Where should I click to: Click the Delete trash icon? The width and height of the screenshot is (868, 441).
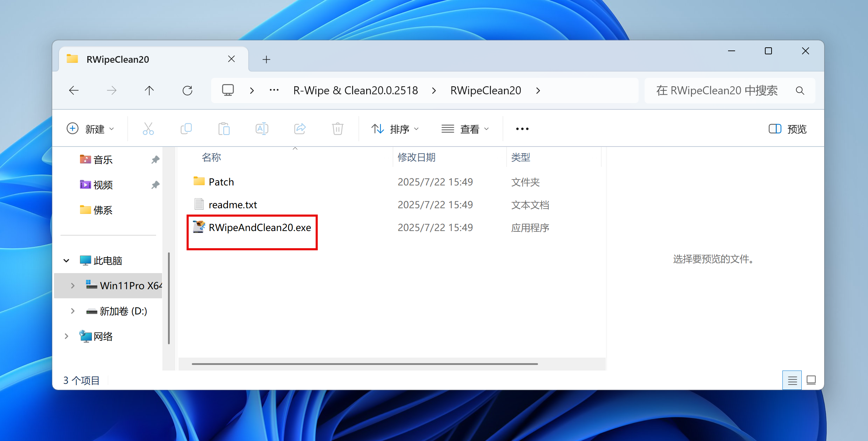337,129
